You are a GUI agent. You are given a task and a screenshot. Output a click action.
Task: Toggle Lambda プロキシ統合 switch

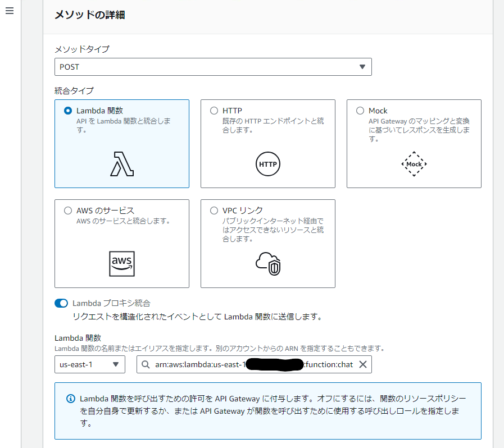click(61, 303)
